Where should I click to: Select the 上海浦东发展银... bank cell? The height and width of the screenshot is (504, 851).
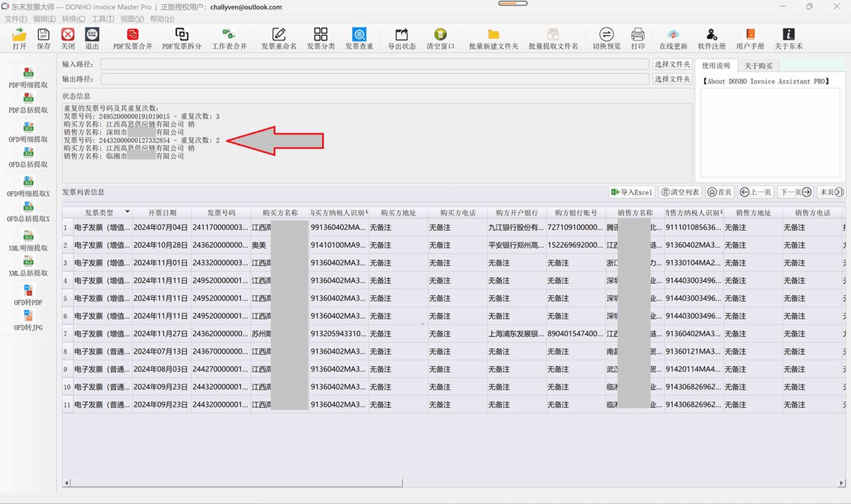click(516, 333)
